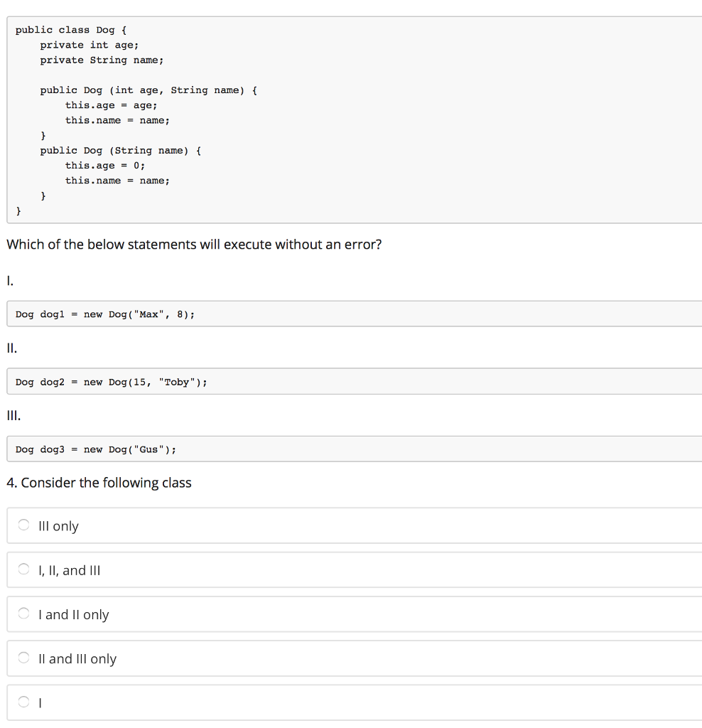
Task: Click the "I." numeral above the dog1 statement
Action: (9, 281)
